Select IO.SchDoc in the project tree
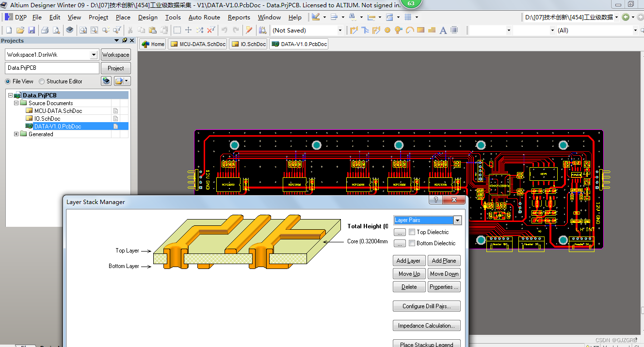 pos(47,119)
